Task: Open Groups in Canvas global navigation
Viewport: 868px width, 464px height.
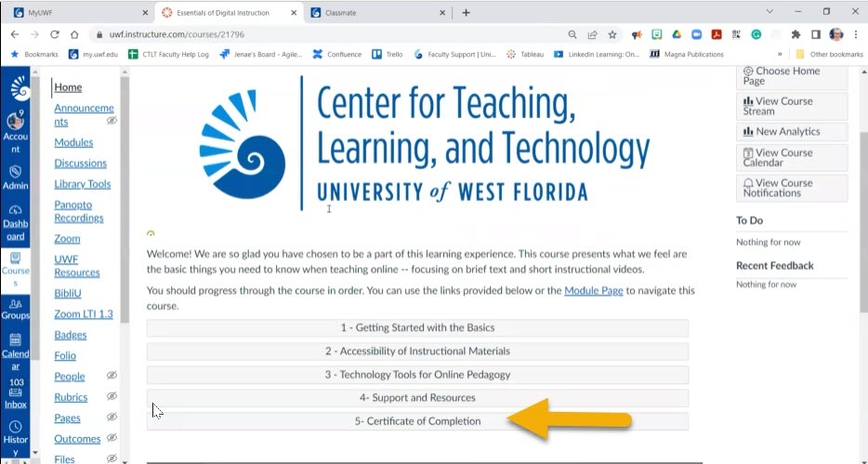Action: pyautogui.click(x=16, y=309)
